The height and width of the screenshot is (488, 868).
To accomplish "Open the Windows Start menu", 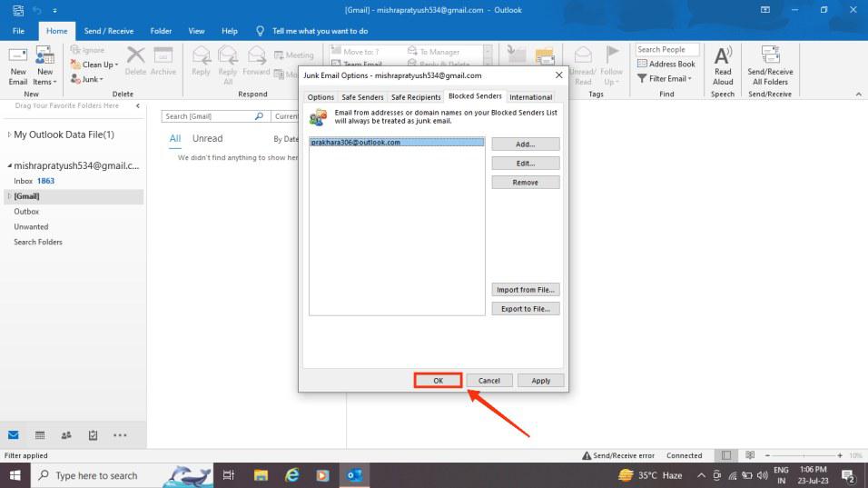I will pyautogui.click(x=15, y=475).
